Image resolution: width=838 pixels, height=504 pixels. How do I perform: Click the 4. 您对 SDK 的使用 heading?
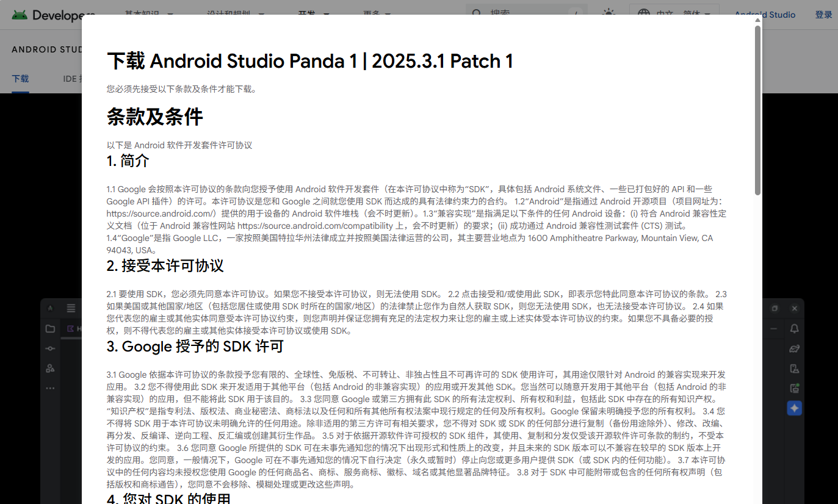tap(169, 499)
